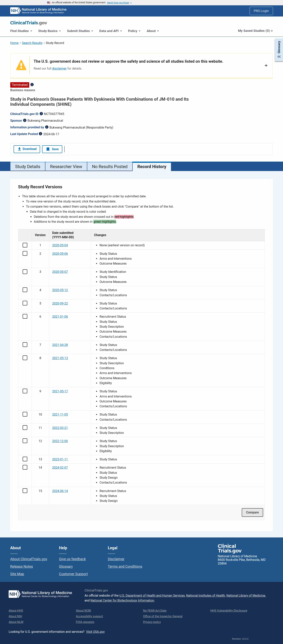Check the checkbox for version 1
This screenshot has width=283, height=644.
[x=25, y=245]
